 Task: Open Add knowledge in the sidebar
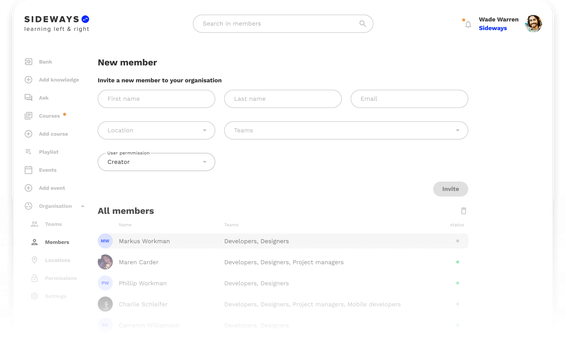point(59,80)
